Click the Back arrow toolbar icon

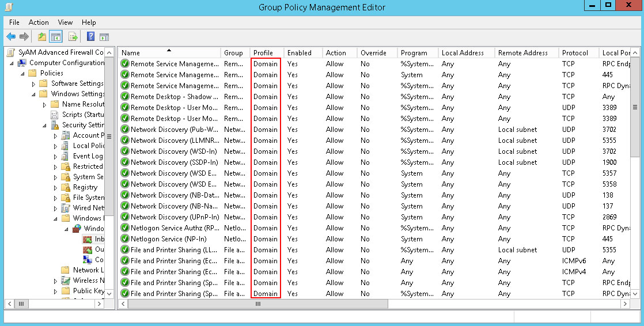[x=11, y=37]
